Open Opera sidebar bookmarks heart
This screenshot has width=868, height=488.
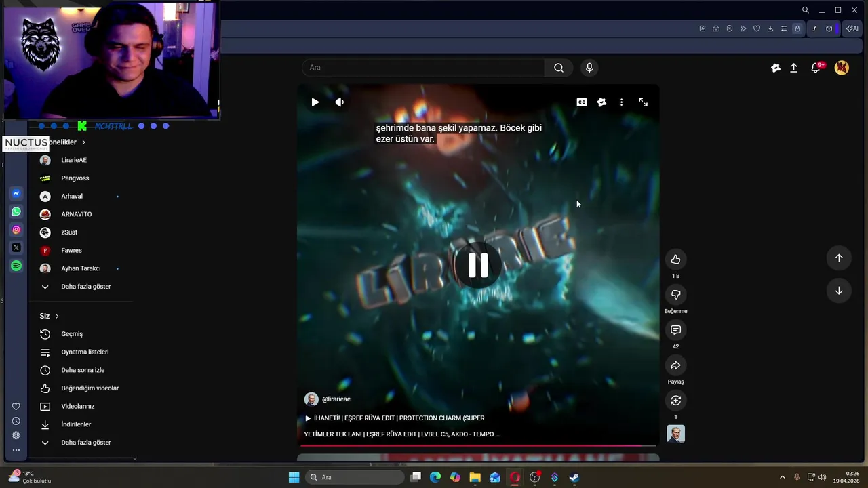point(16,407)
